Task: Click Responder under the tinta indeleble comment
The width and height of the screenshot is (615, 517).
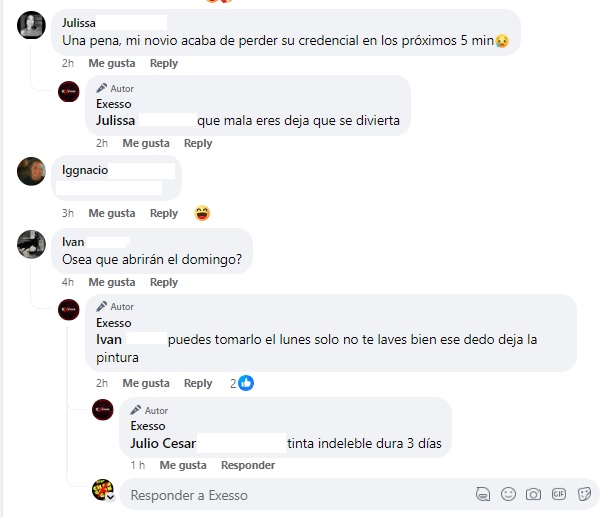Action: tap(248, 465)
